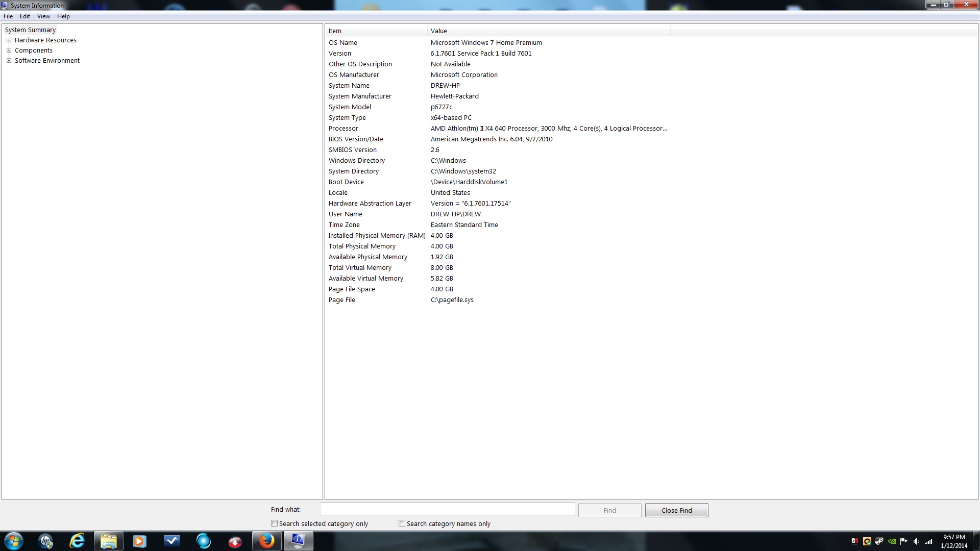Select the BIOS Version/Date row
Image resolution: width=980 pixels, height=551 pixels.
click(498, 139)
